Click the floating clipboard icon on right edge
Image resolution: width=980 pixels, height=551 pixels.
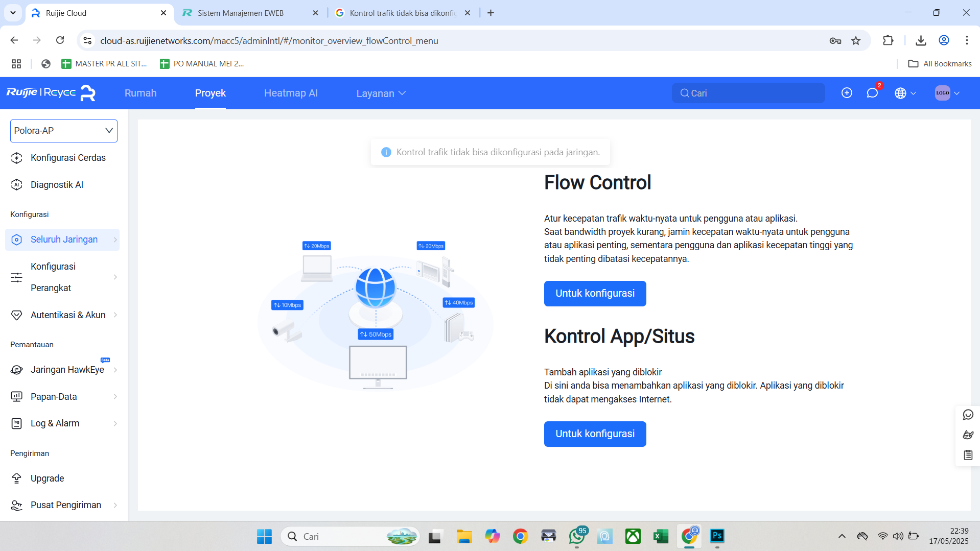(968, 455)
